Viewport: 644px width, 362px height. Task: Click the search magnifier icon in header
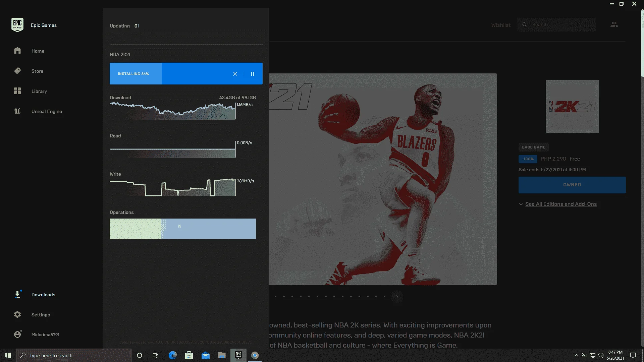click(525, 24)
